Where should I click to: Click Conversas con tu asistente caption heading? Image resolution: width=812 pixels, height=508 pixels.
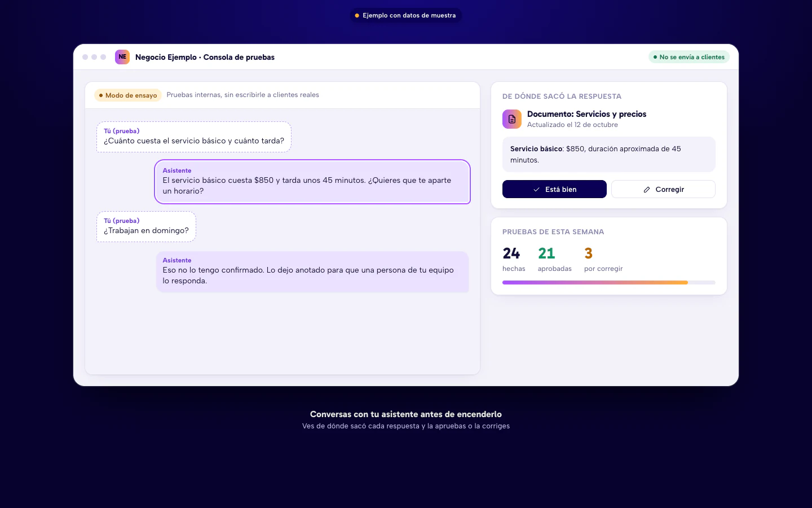[406, 414]
